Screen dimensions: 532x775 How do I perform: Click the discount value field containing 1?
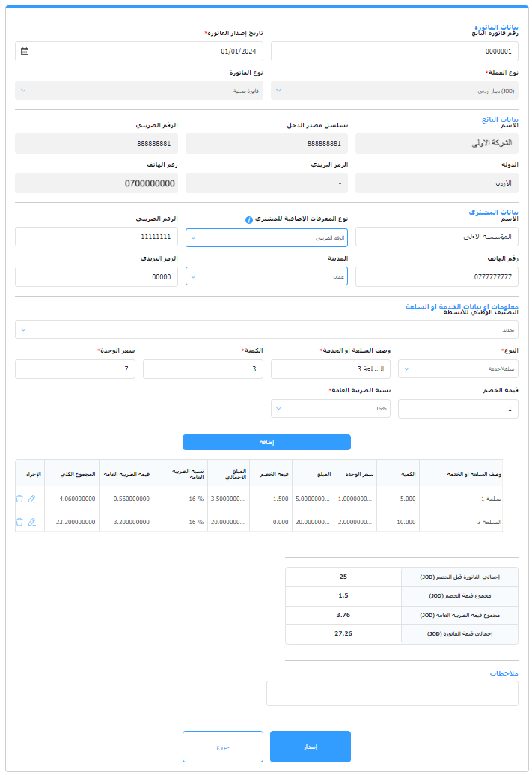coord(459,408)
